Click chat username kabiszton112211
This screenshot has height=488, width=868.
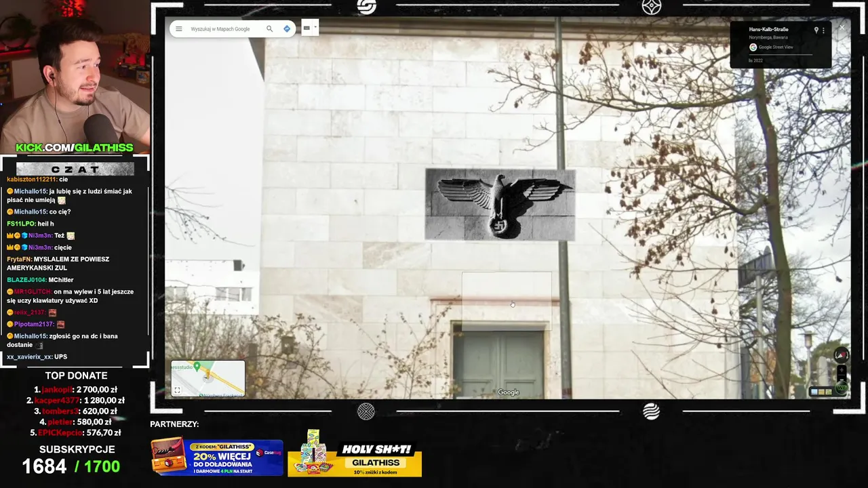point(32,180)
